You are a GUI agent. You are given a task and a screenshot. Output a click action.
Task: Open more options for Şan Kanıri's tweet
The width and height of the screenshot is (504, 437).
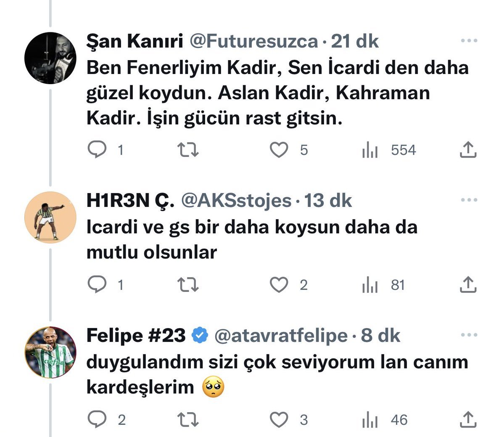(x=469, y=41)
